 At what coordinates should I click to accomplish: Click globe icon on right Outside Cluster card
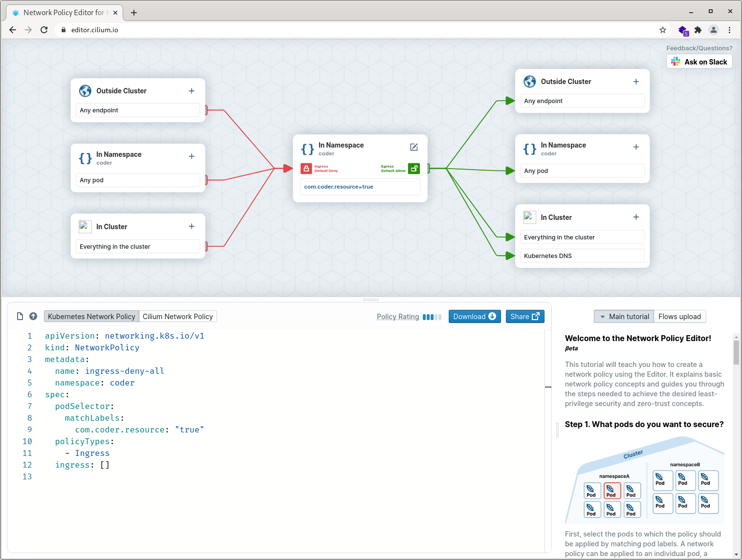(x=529, y=82)
